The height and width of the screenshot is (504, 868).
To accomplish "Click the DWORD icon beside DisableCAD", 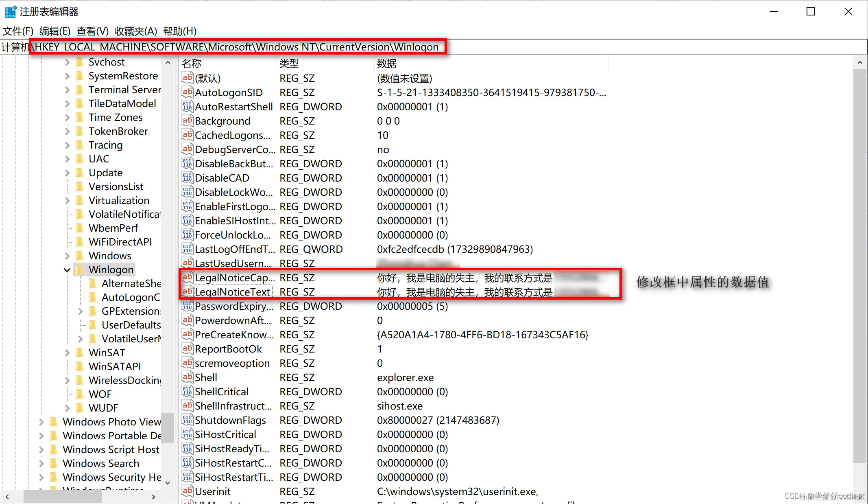I will (187, 177).
